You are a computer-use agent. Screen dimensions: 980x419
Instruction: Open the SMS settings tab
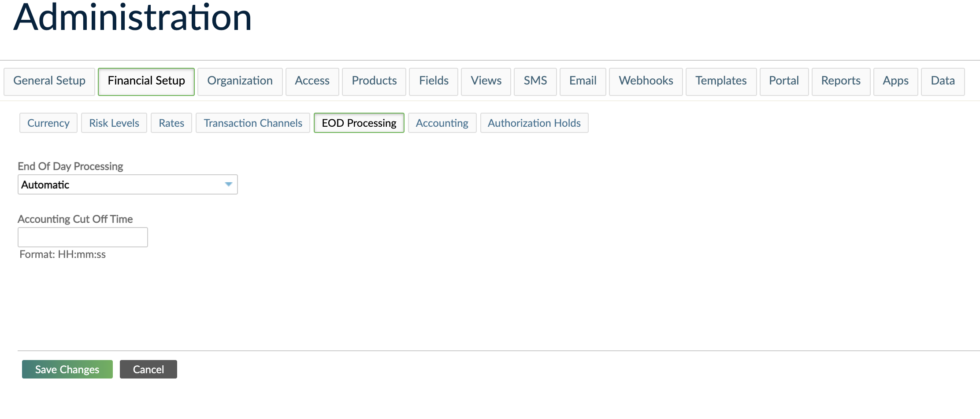535,81
